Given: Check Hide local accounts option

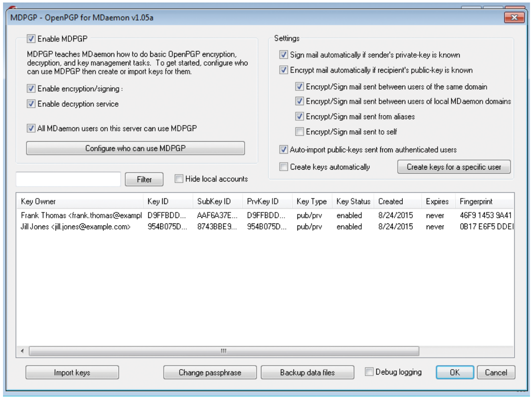Looking at the screenshot, I should 179,179.
